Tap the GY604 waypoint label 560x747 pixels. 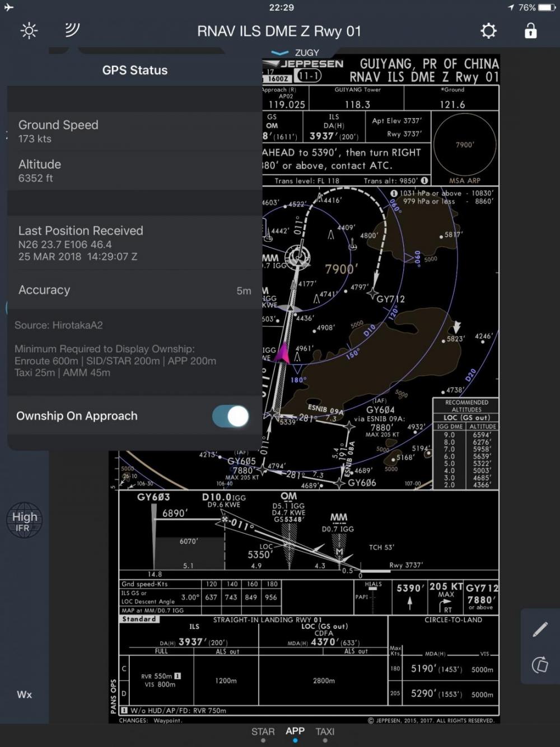380,410
